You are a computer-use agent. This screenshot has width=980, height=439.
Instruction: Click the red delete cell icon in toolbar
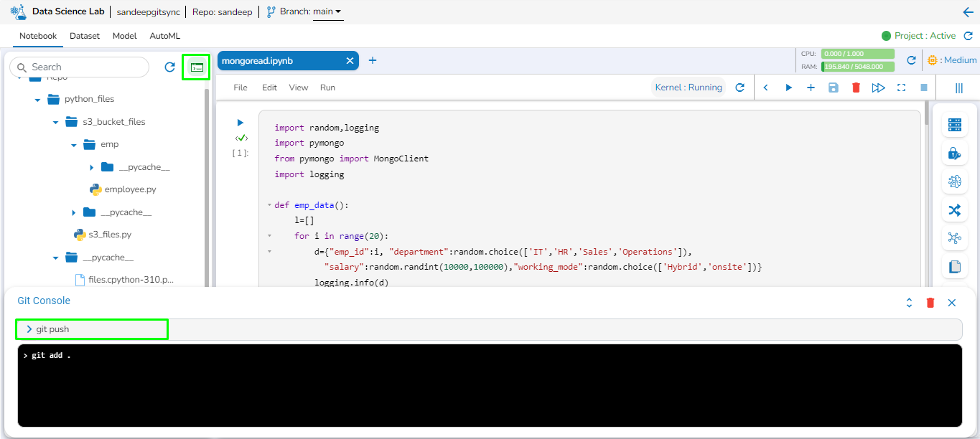[856, 88]
